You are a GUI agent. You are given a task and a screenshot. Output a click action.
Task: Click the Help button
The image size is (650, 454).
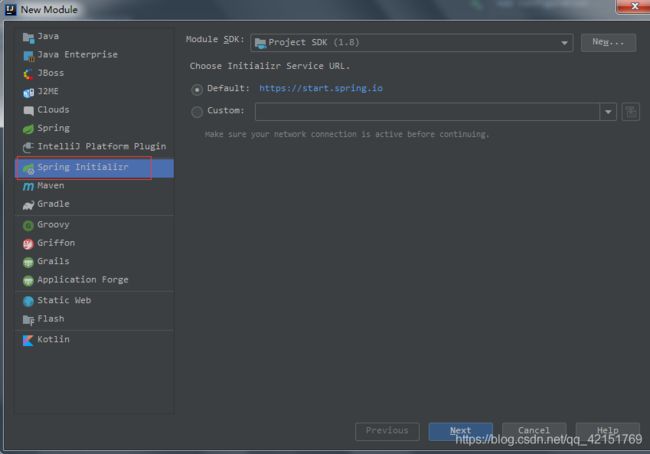click(607, 431)
